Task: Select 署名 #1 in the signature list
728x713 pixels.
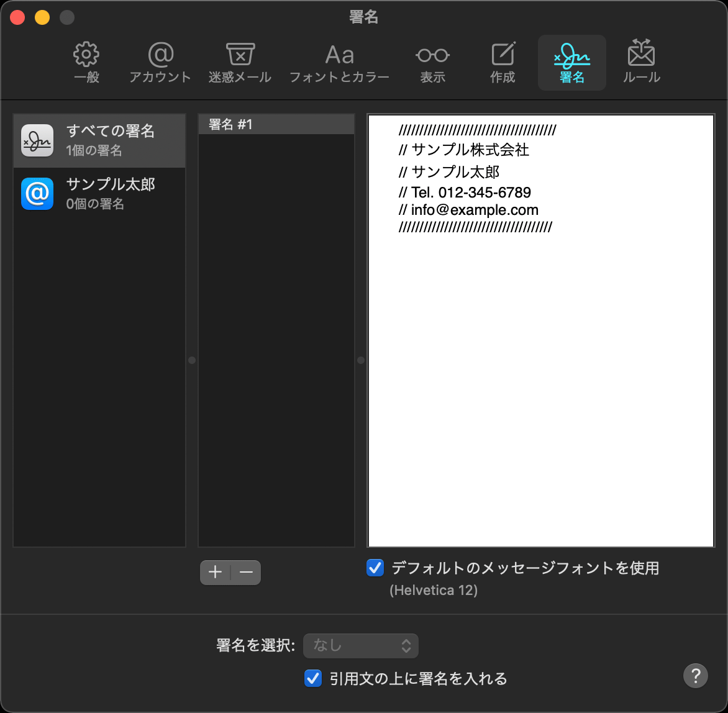Action: click(276, 124)
